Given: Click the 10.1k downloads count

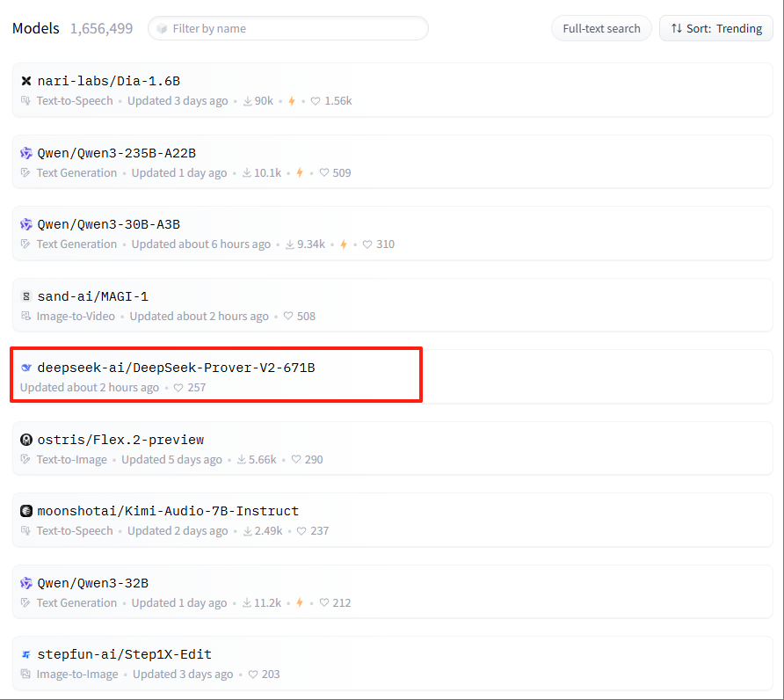Looking at the screenshot, I should point(267,172).
